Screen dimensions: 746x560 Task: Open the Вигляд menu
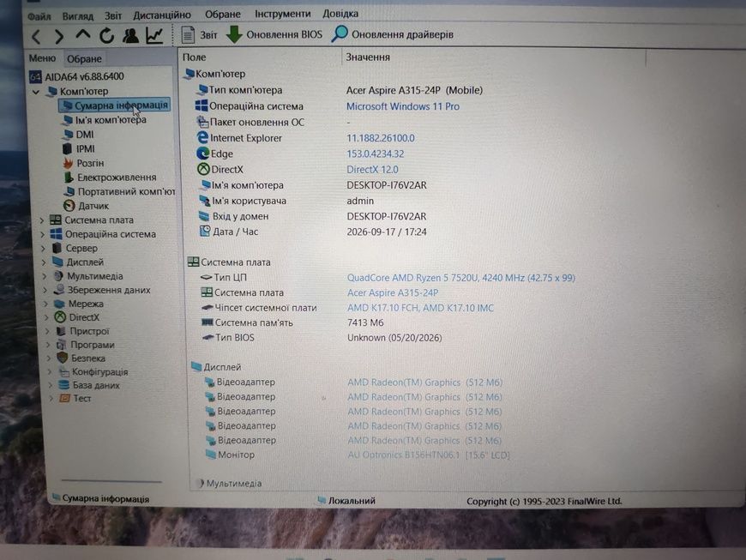click(78, 16)
